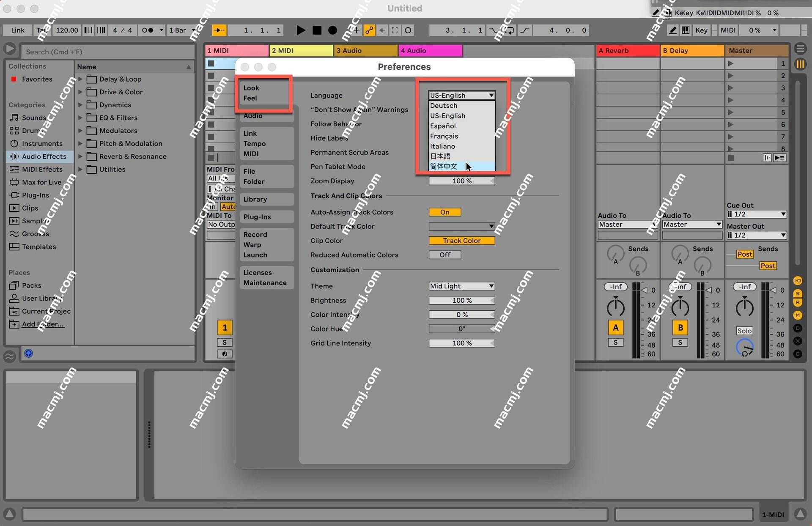812x526 pixels.
Task: Click the Favorites collection in browser
Action: 37,79
